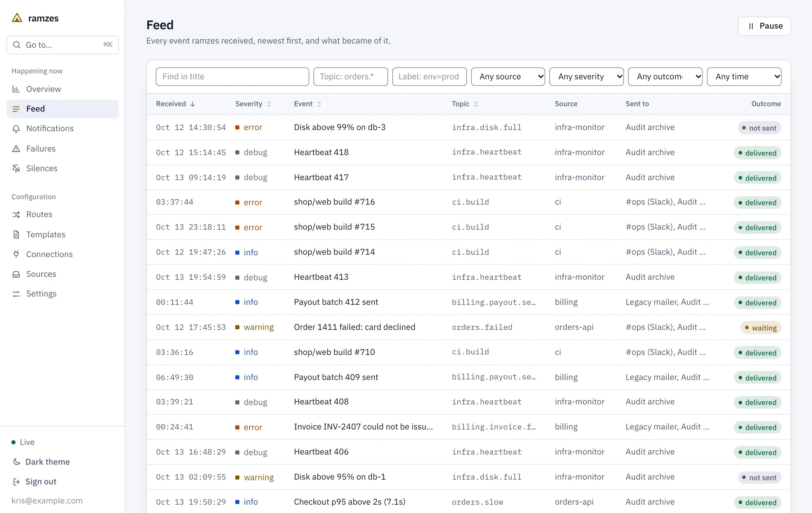Click the green Live status dot
Viewport: 812px width, 513px height.
point(13,442)
